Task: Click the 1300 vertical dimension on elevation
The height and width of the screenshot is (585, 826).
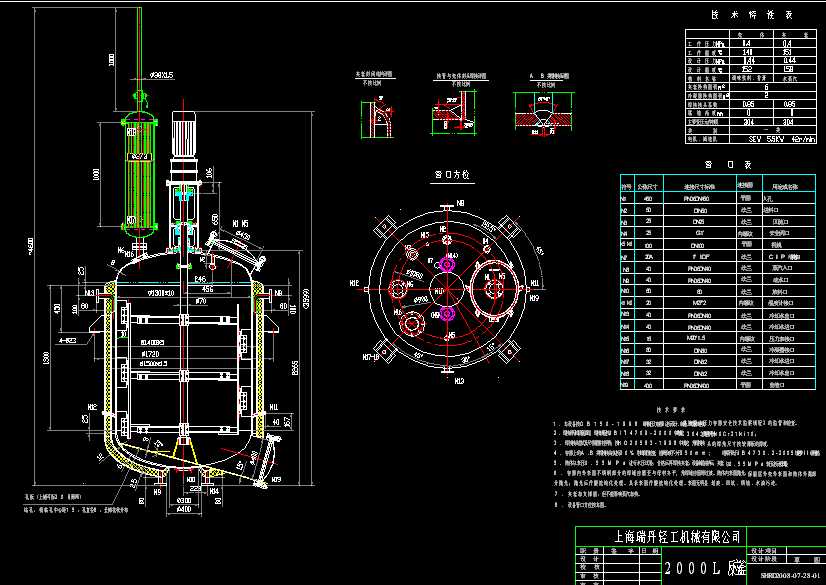Action: click(46, 358)
